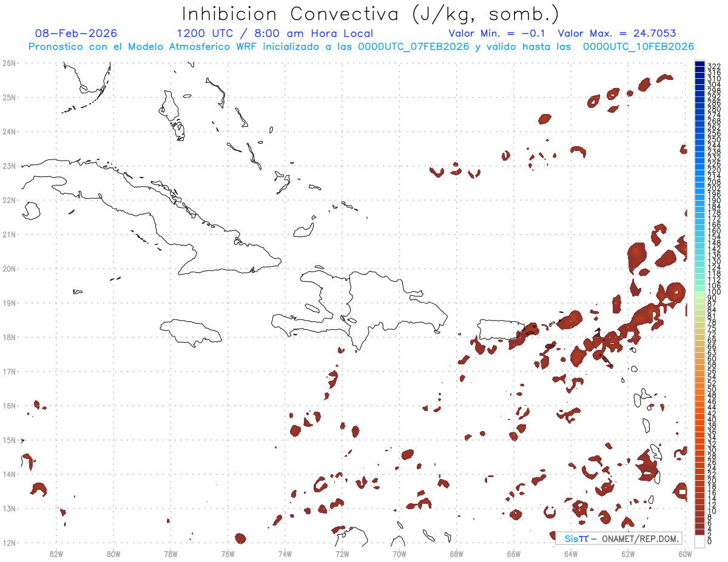Click the title "Inhibicion Convectiva (J/kg, somb.)"
Image resolution: width=728 pixels, height=562 pixels.
(370, 14)
